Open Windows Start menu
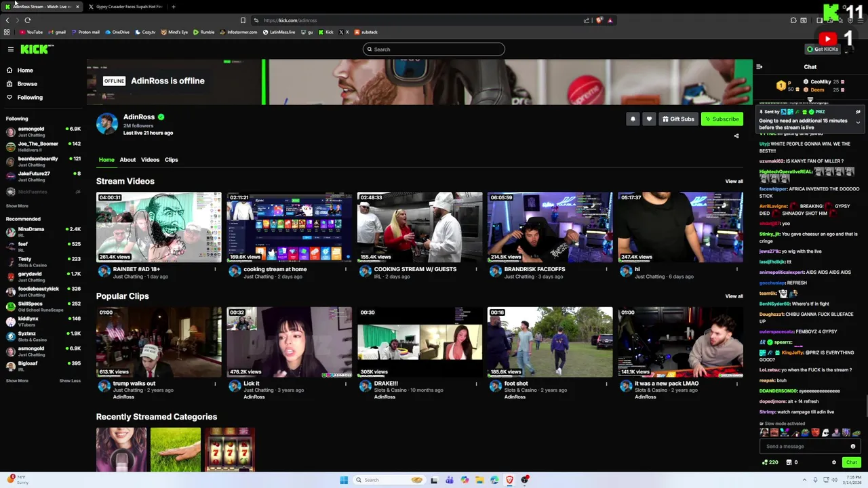Screen dimensions: 868x488 tap(344, 481)
